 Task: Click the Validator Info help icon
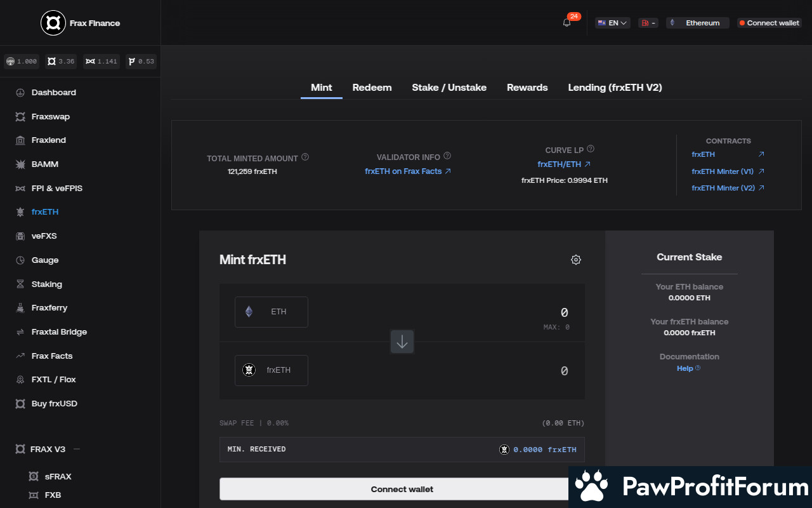tap(447, 156)
